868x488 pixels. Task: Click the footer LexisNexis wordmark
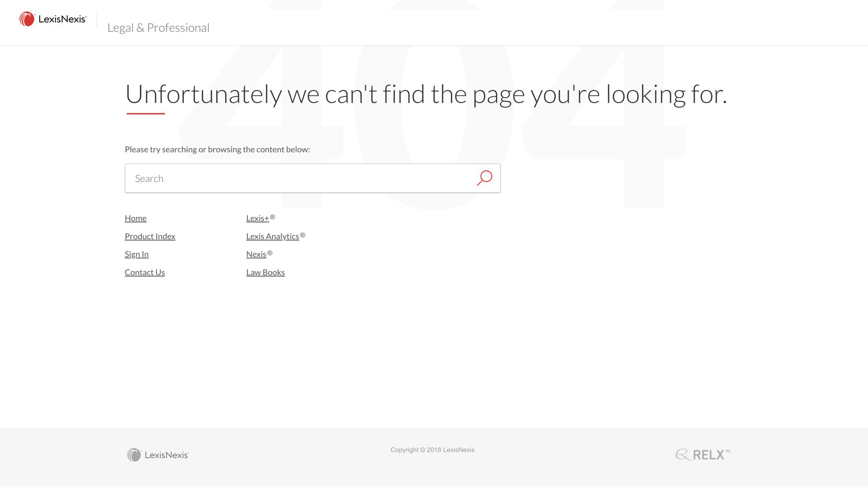point(167,455)
